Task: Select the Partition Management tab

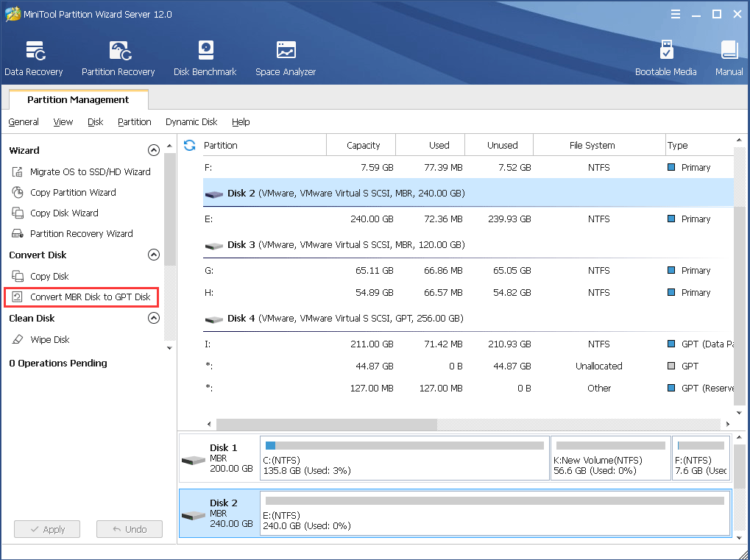Action: pos(78,99)
